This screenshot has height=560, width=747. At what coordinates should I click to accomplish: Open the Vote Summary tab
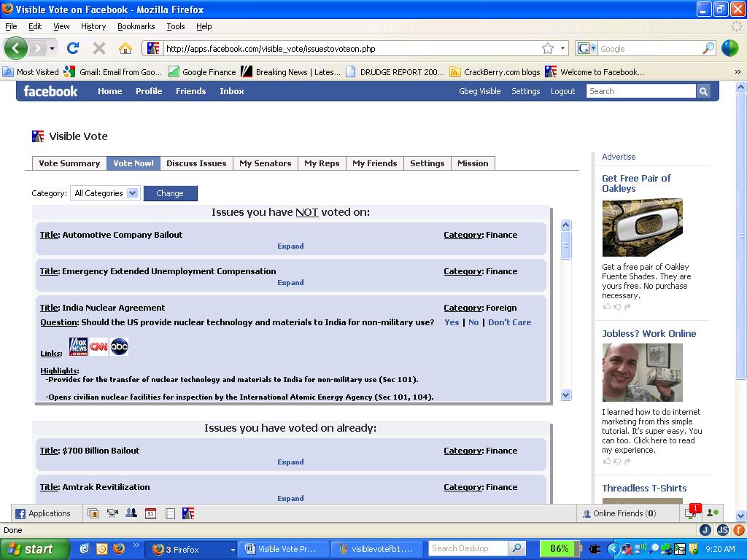point(69,163)
